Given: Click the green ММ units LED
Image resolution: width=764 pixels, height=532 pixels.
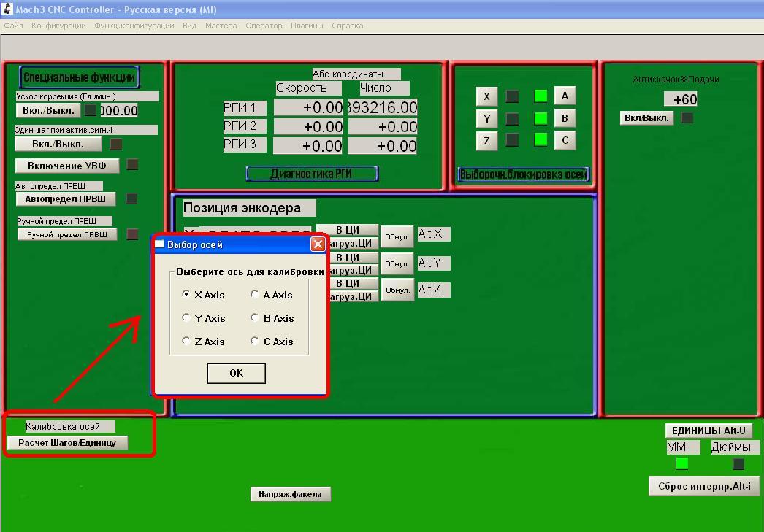Looking at the screenshot, I should coord(682,463).
